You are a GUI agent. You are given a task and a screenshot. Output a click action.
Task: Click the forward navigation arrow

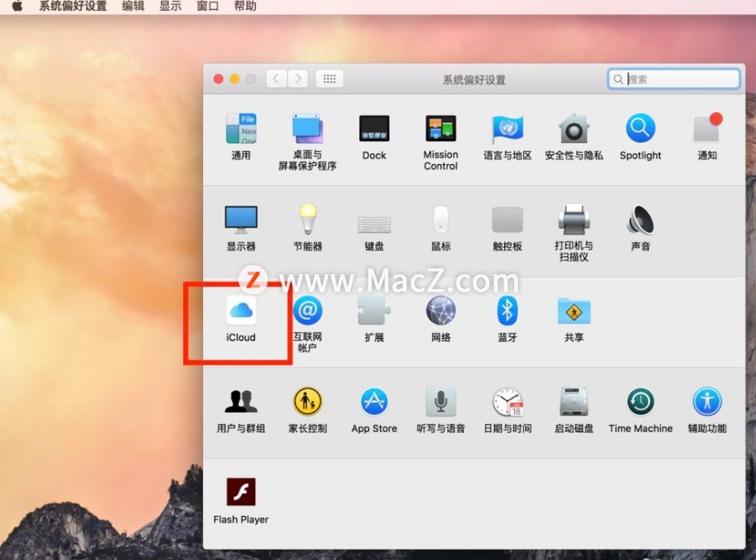pyautogui.click(x=298, y=79)
